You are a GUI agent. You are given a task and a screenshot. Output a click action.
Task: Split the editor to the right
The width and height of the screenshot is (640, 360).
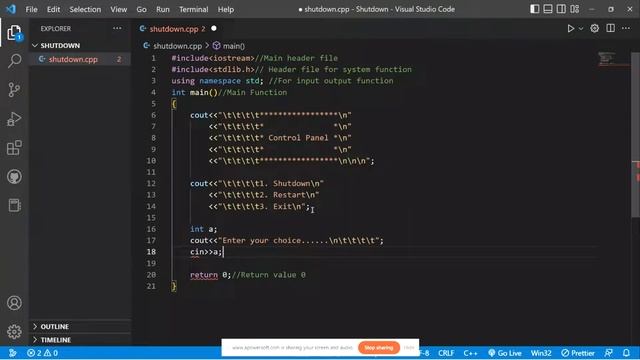coord(611,28)
